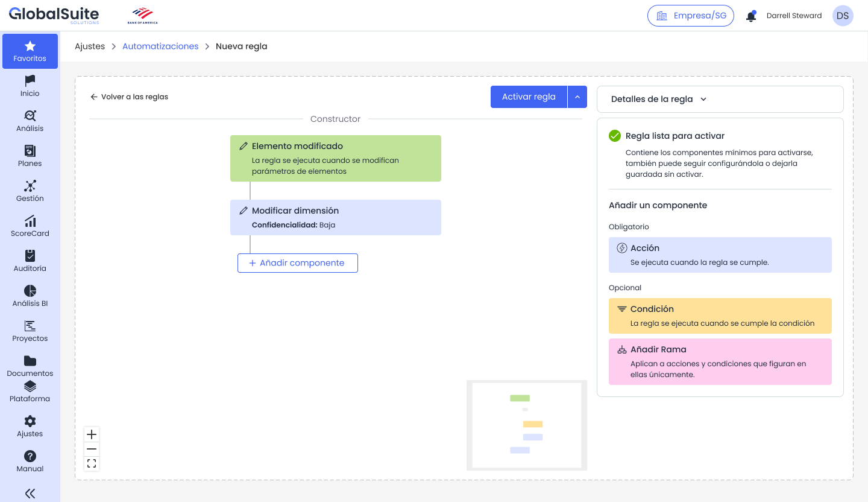The image size is (868, 502).
Task: Select Elemento modificado trigger block
Action: pyautogui.click(x=336, y=158)
